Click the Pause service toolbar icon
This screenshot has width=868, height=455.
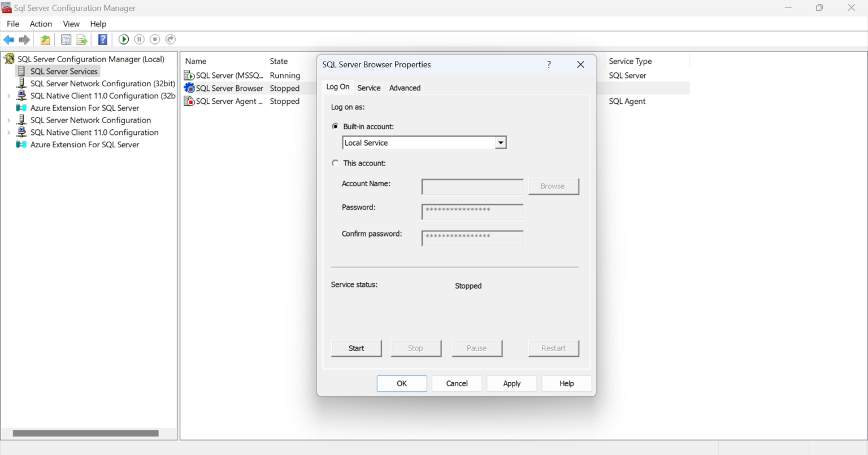click(139, 39)
